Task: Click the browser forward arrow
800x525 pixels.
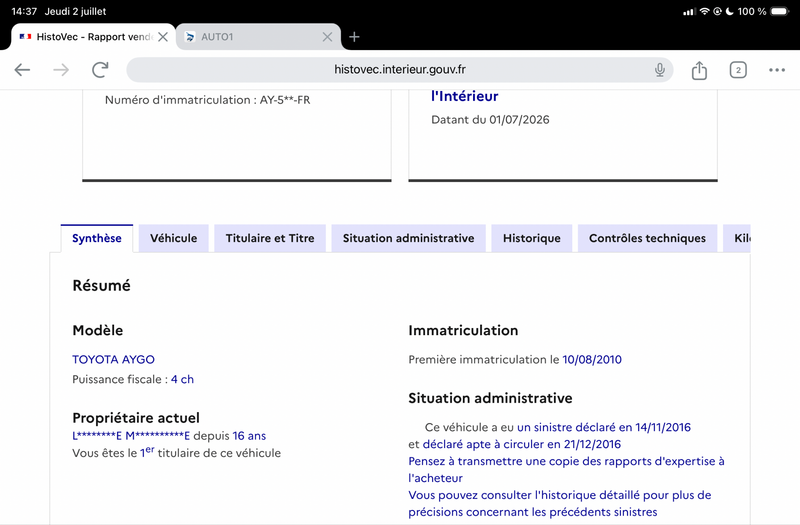Action: (x=61, y=69)
